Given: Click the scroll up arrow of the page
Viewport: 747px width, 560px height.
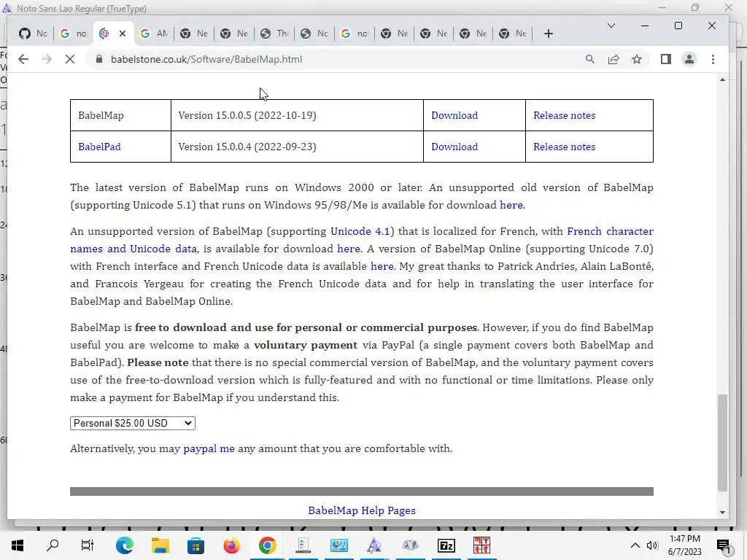Looking at the screenshot, I should coord(722,79).
